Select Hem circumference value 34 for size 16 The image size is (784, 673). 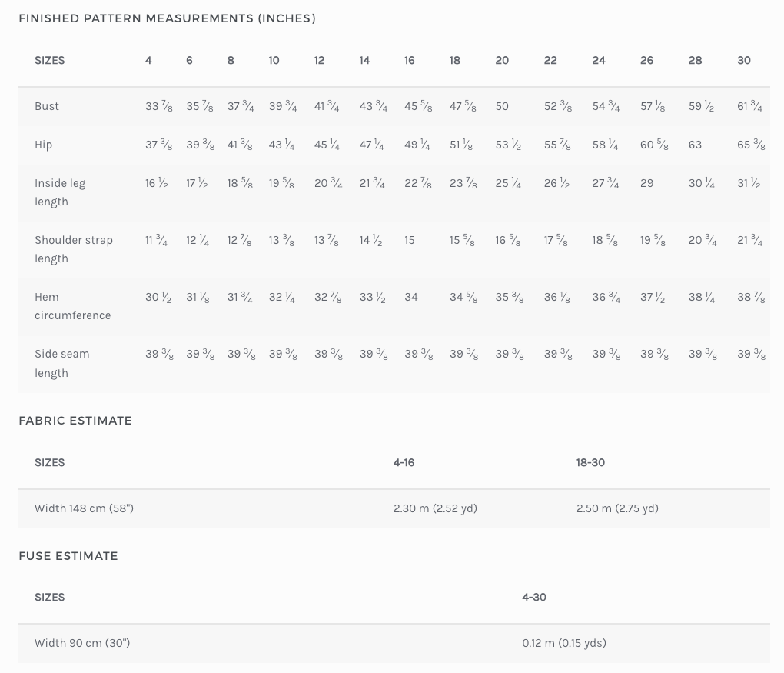click(x=411, y=297)
